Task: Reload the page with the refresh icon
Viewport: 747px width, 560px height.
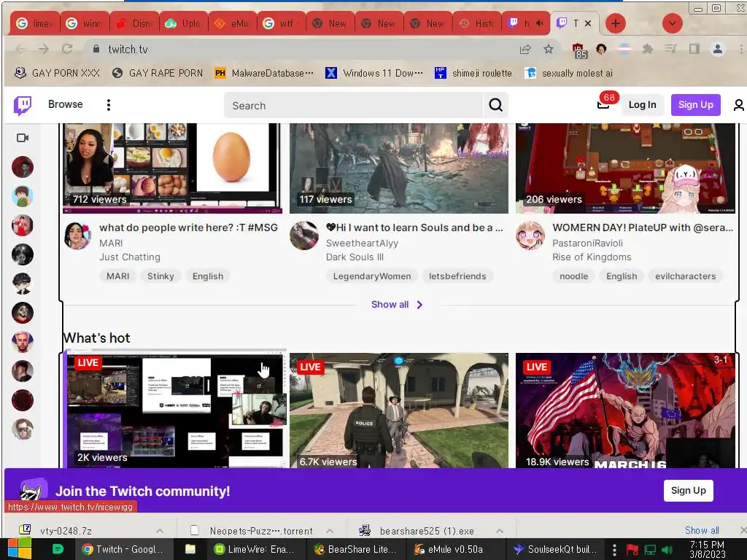Action: 67,49
